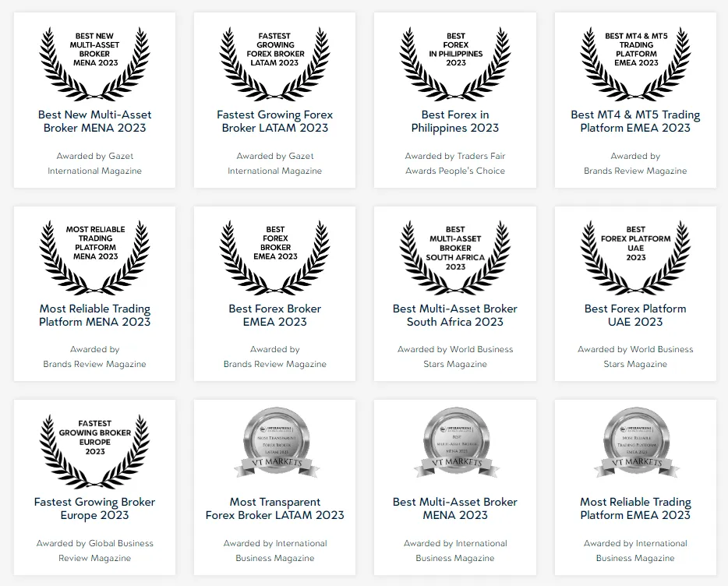Click Gazet International Magazine text under Fastest Growing Forex Broker

(x=275, y=164)
